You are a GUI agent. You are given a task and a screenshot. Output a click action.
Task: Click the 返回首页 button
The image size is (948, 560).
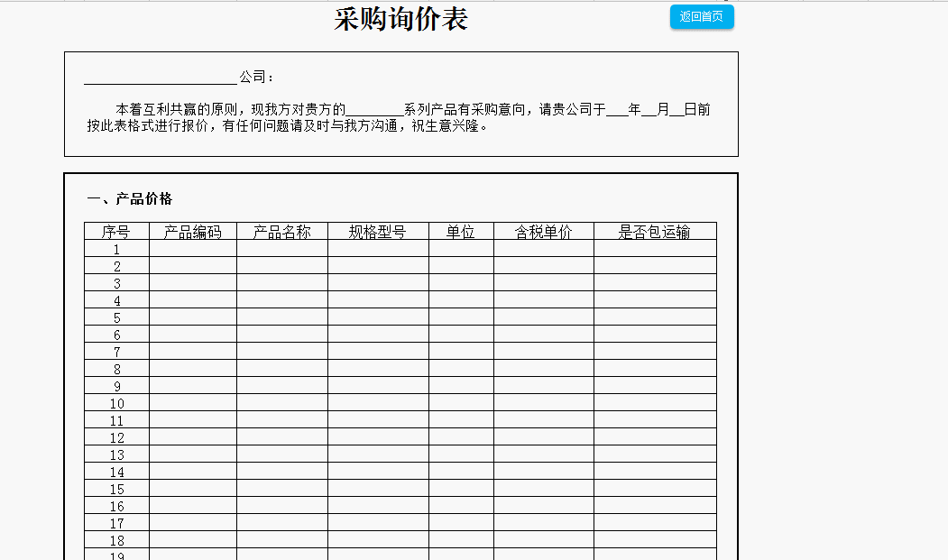tap(702, 17)
